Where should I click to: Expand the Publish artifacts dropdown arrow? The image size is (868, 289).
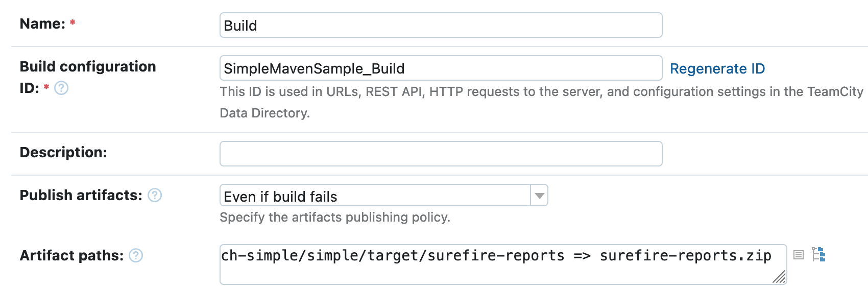[x=539, y=196]
